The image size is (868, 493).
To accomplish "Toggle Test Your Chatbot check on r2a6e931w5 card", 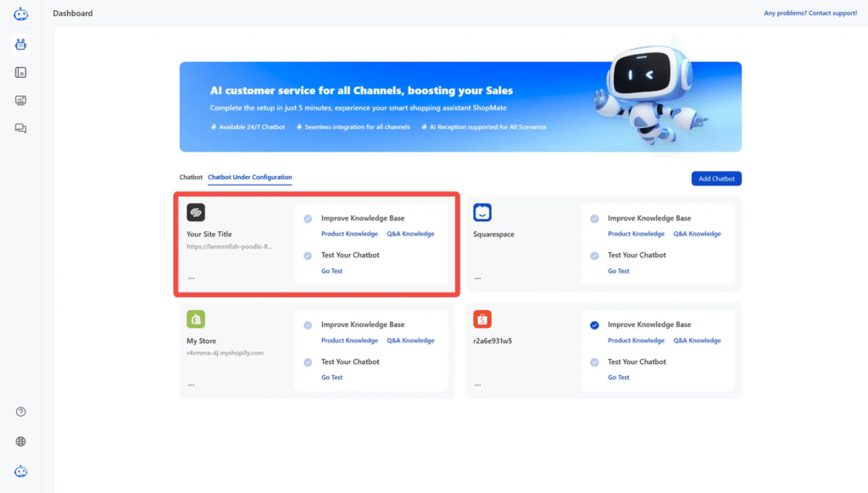I will (x=594, y=363).
